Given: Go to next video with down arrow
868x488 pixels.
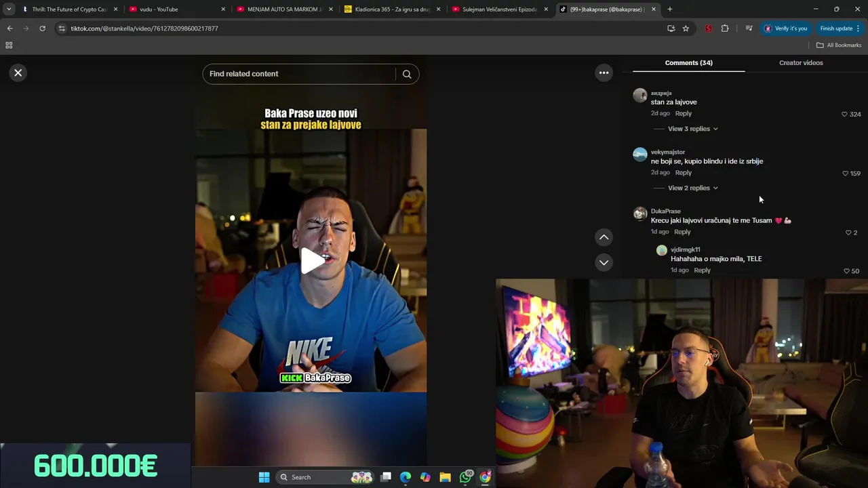Looking at the screenshot, I should click(x=604, y=262).
